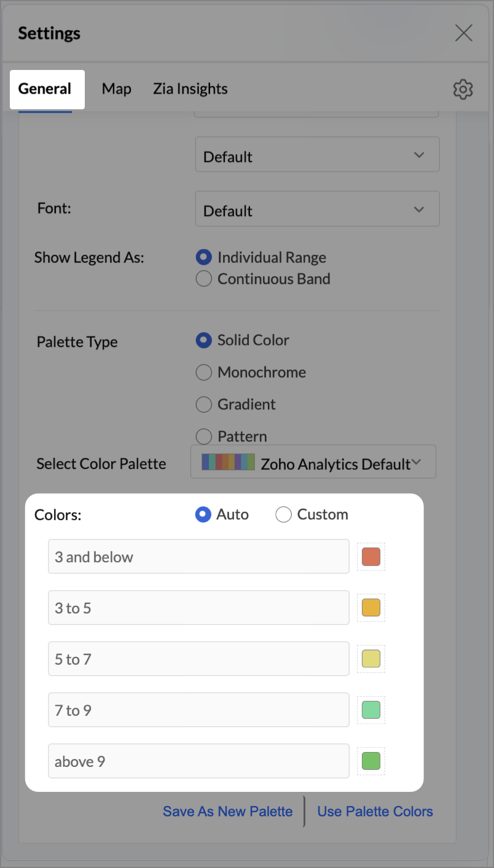This screenshot has height=868, width=494.
Task: Switch to the Map tab
Action: point(116,89)
